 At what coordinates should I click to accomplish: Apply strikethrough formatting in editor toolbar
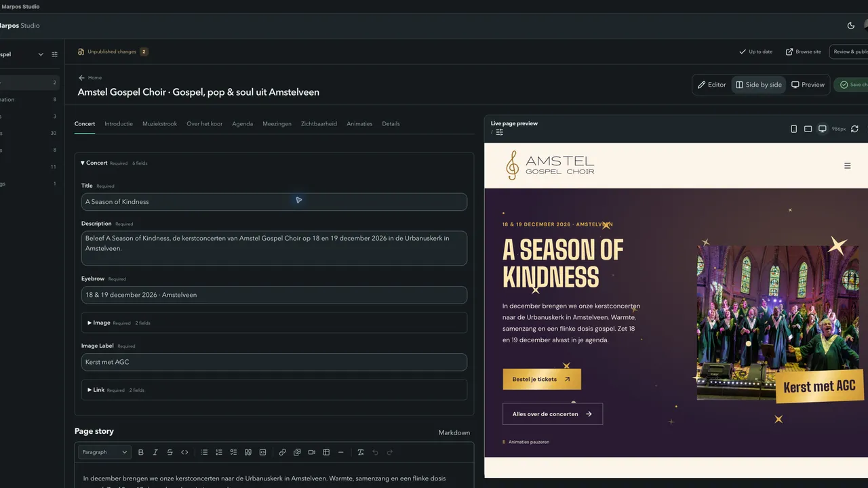(x=170, y=452)
